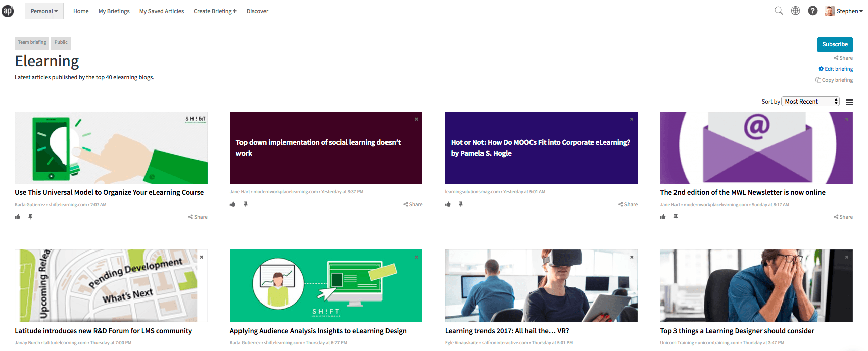868x351 pixels.
Task: Go to Home in navigation
Action: tap(81, 11)
